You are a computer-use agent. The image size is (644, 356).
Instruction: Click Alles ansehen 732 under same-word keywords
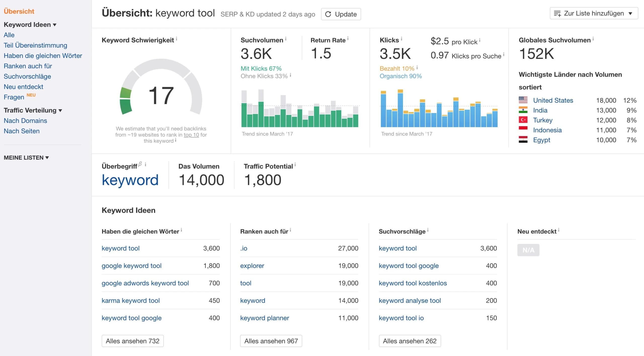coord(133,341)
